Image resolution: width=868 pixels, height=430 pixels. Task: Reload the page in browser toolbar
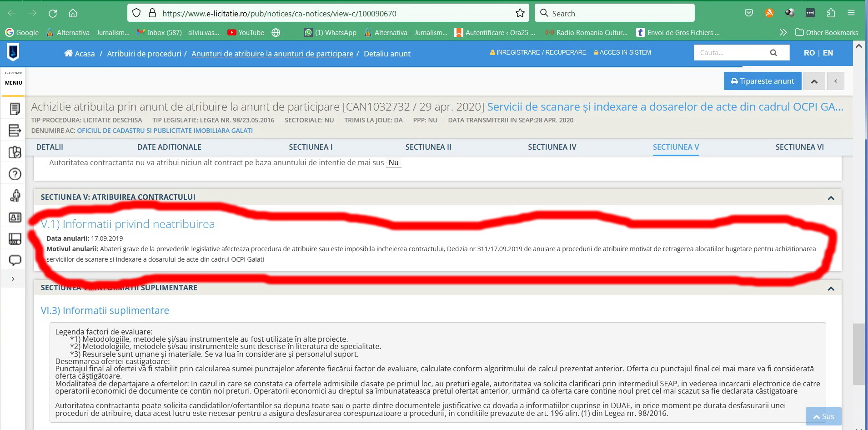tap(53, 13)
